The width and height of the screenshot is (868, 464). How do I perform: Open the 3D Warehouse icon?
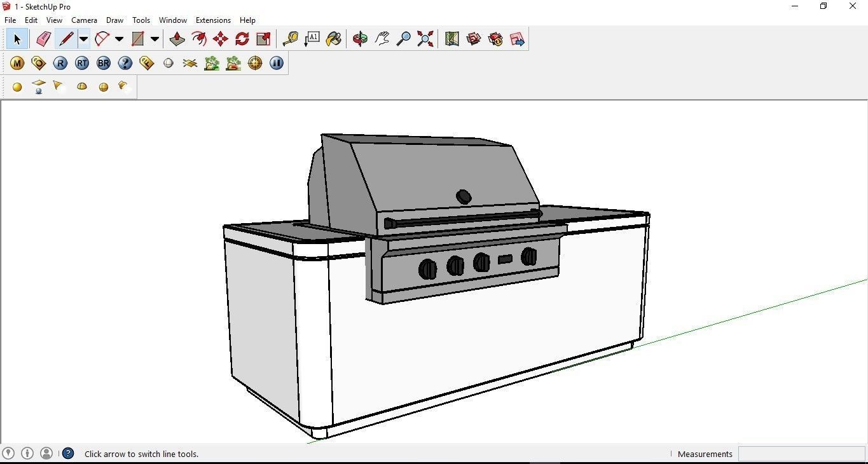coord(474,39)
